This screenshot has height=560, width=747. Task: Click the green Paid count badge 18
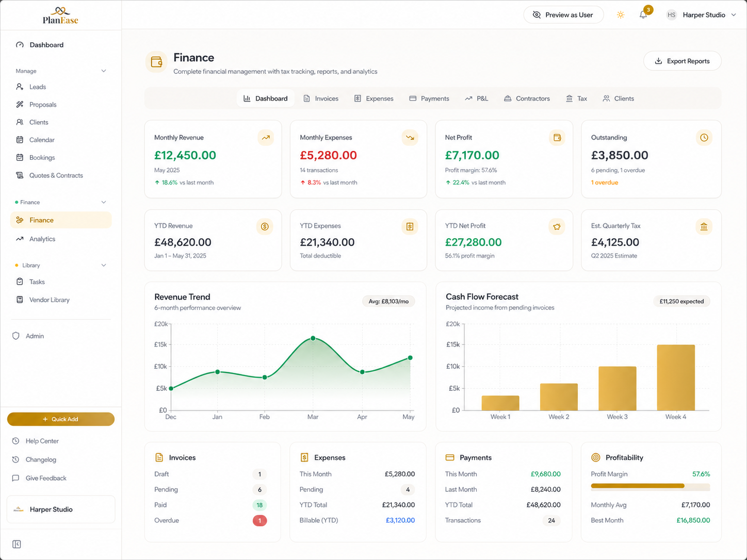(259, 505)
